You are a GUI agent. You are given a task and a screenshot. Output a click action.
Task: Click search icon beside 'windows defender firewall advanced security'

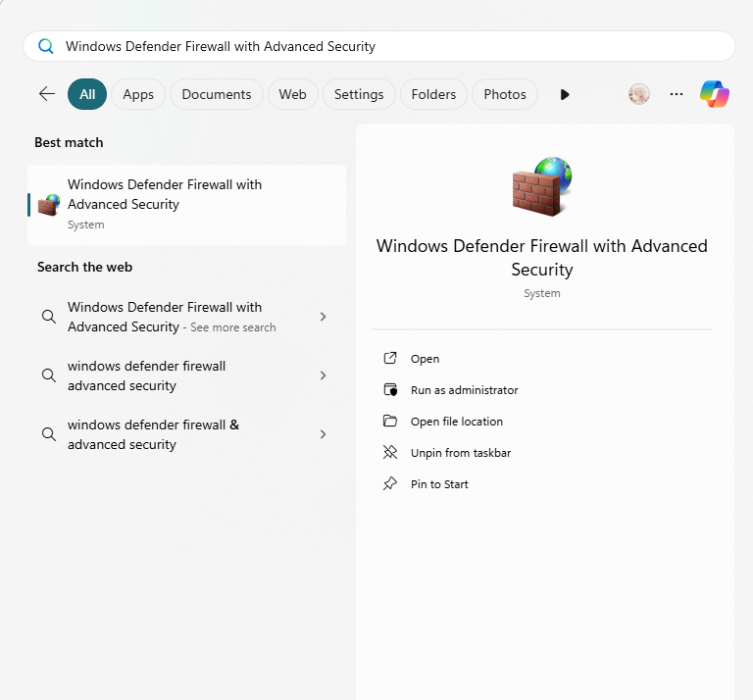(x=48, y=375)
